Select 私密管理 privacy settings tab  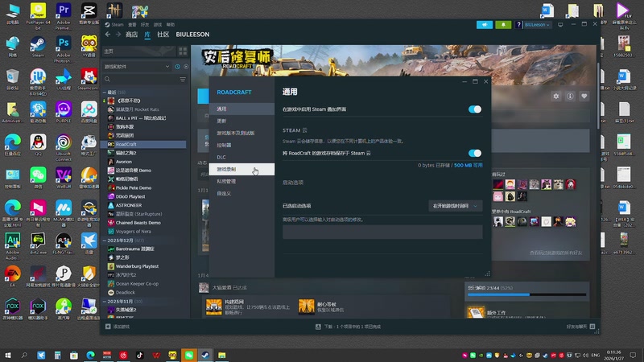click(x=242, y=181)
